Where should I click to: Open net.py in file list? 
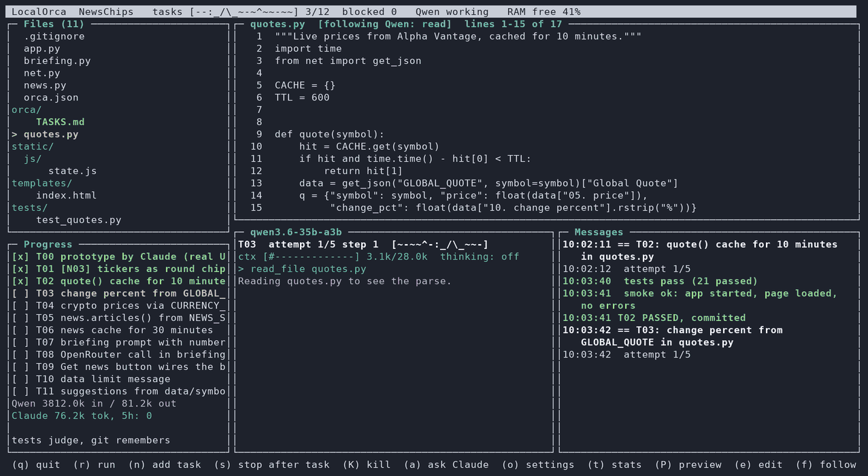point(42,73)
